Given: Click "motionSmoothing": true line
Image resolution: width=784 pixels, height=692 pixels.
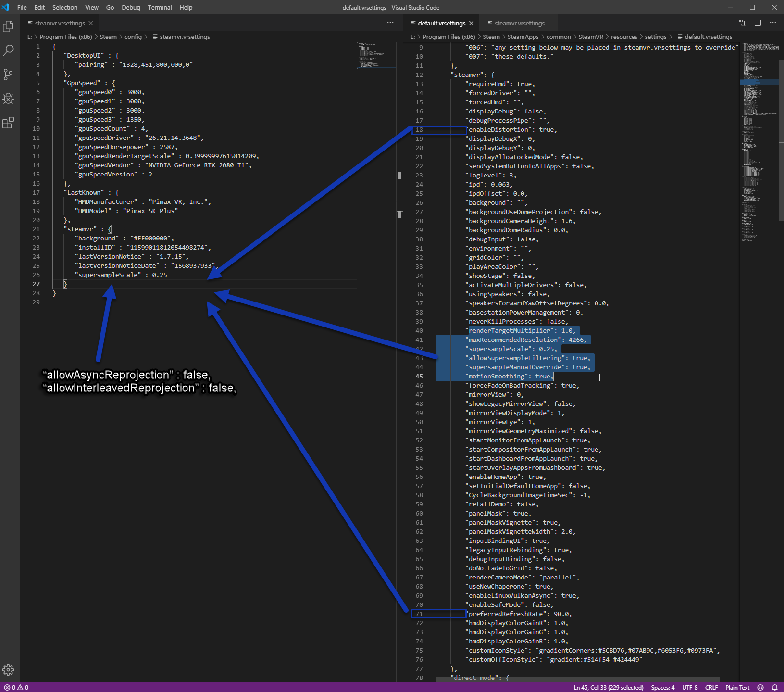Looking at the screenshot, I should pyautogui.click(x=510, y=376).
